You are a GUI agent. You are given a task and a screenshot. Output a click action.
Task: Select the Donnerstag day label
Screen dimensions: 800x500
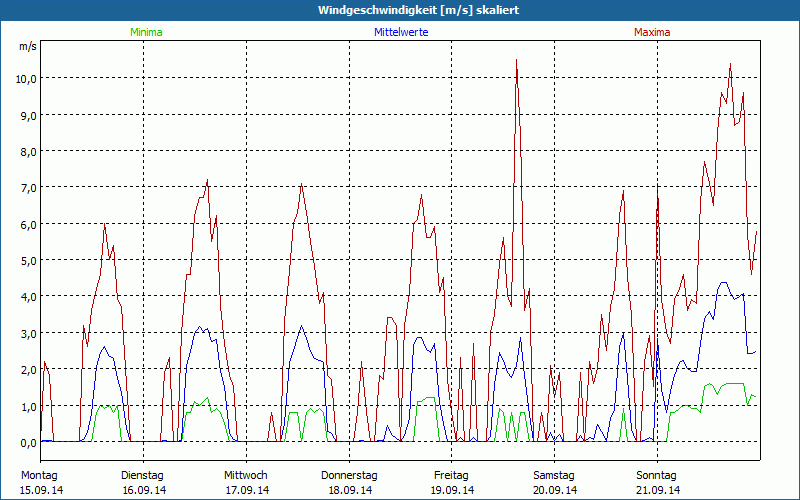tap(350, 475)
